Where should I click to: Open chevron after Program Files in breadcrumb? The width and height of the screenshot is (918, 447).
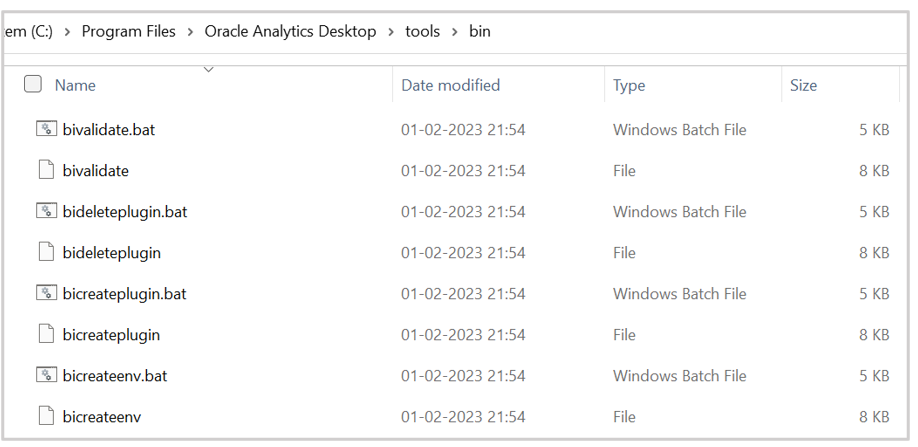(x=190, y=32)
